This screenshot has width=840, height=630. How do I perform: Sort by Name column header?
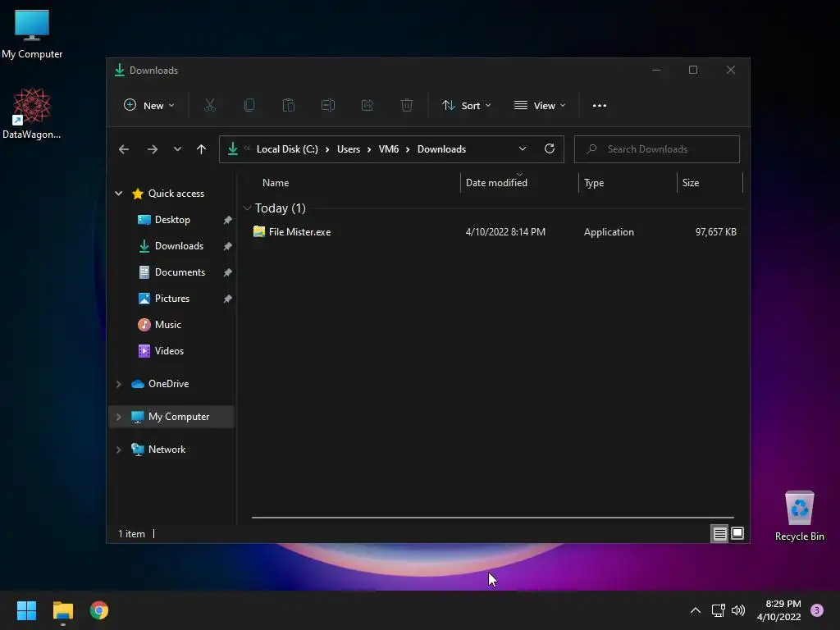276,183
